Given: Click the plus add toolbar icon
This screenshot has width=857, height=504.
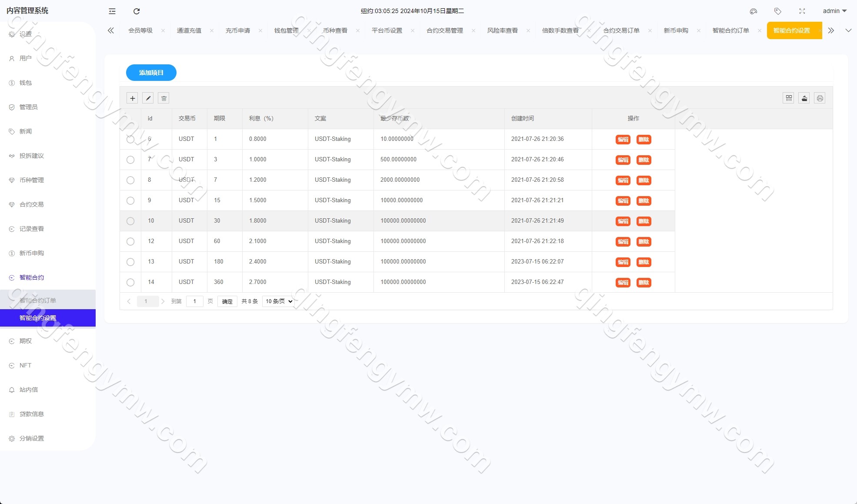Looking at the screenshot, I should click(x=133, y=98).
